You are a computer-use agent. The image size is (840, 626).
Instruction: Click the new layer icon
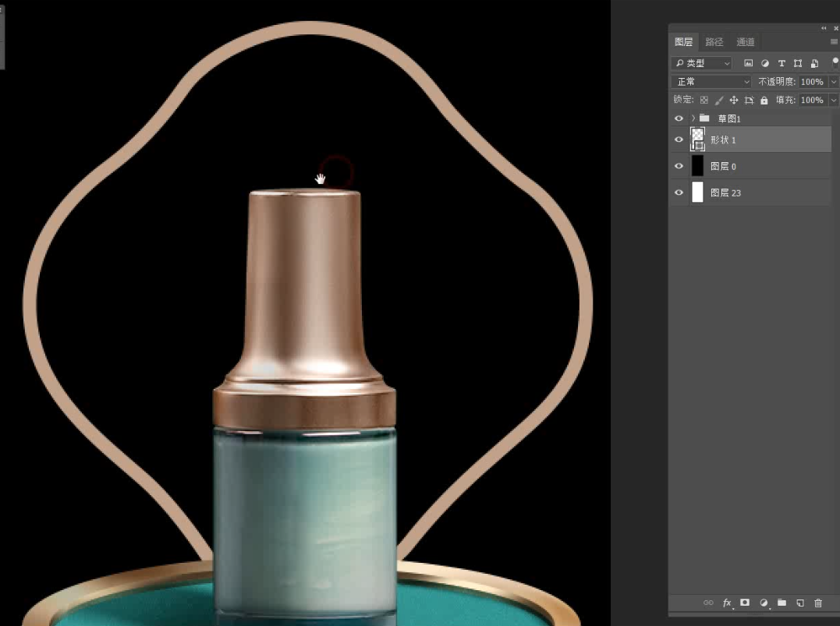pos(799,603)
